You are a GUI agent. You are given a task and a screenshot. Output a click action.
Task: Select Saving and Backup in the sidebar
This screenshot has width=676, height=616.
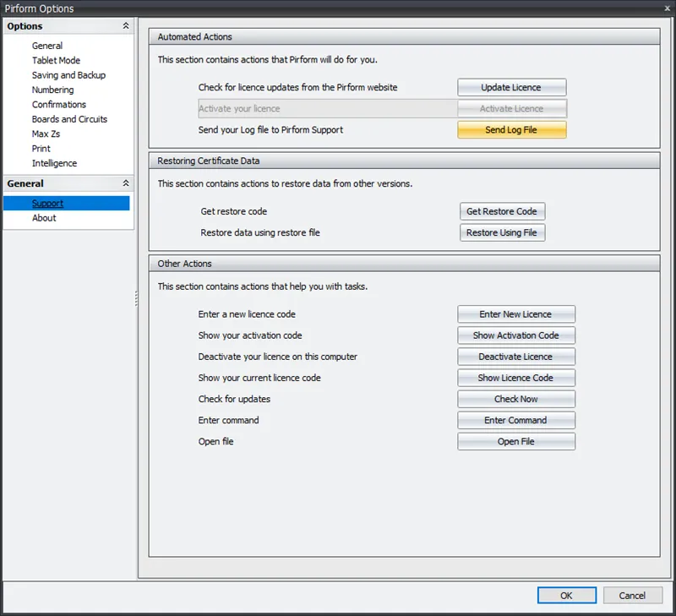(68, 74)
